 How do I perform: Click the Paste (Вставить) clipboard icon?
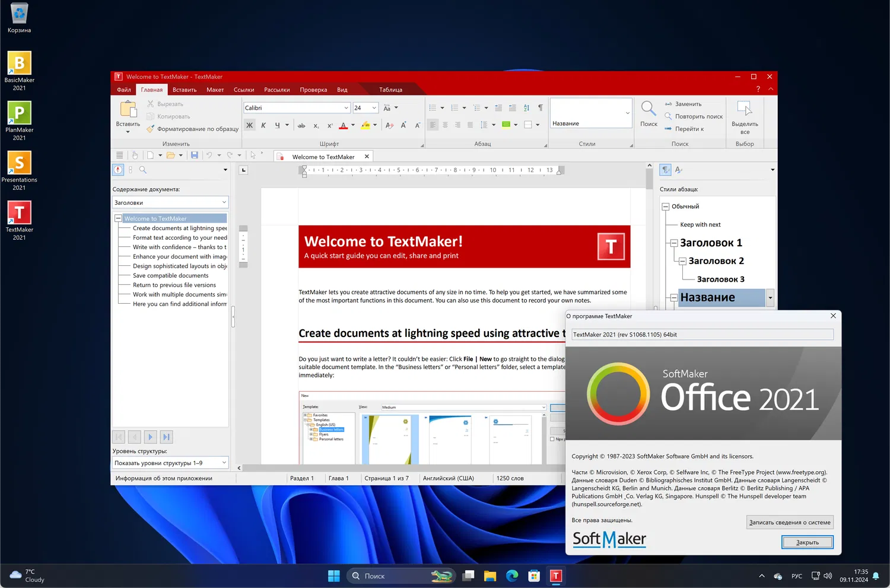coord(128,109)
